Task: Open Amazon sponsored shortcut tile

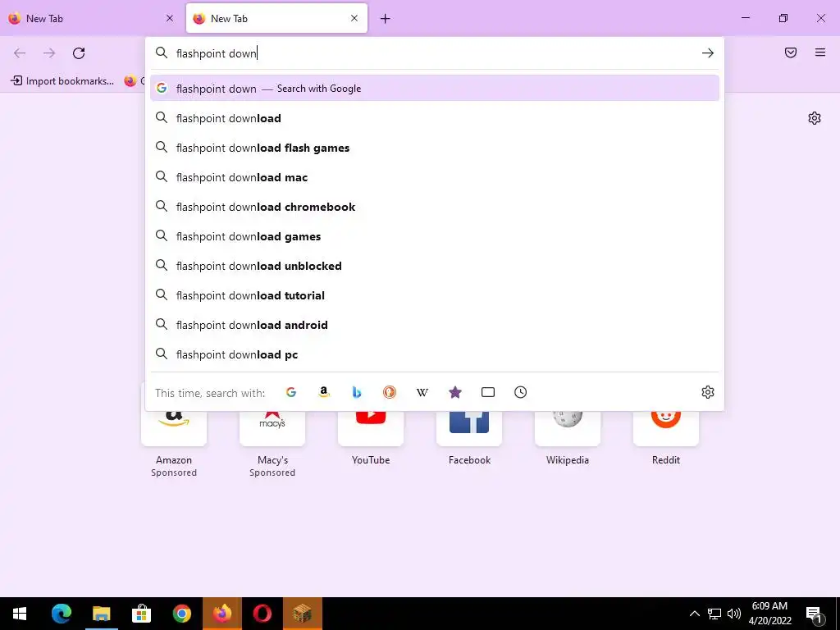Action: (174, 428)
